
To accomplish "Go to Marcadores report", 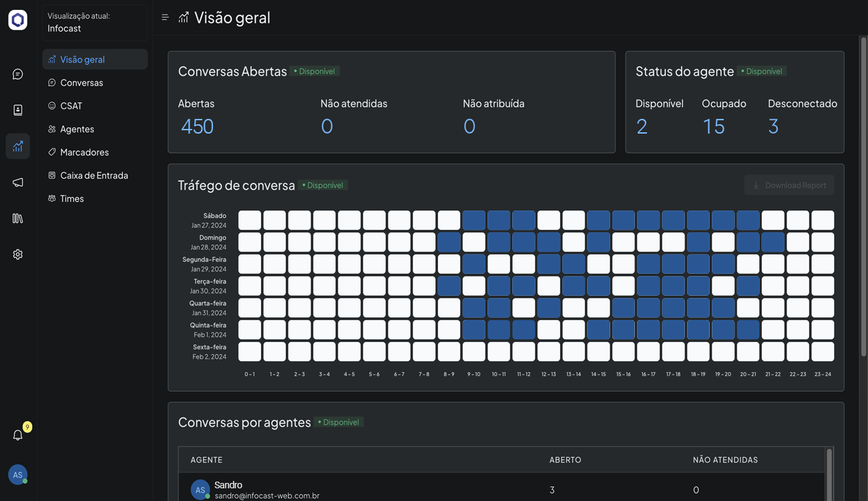I will coord(84,152).
